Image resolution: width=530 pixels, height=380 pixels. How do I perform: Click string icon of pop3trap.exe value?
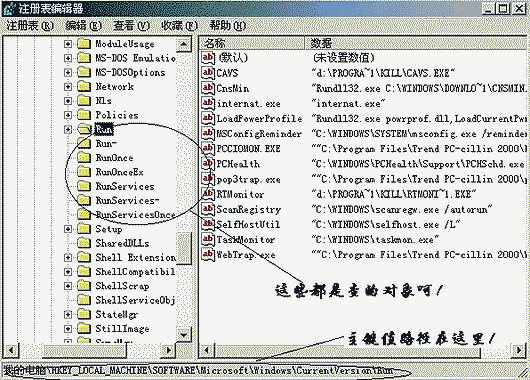(208, 179)
